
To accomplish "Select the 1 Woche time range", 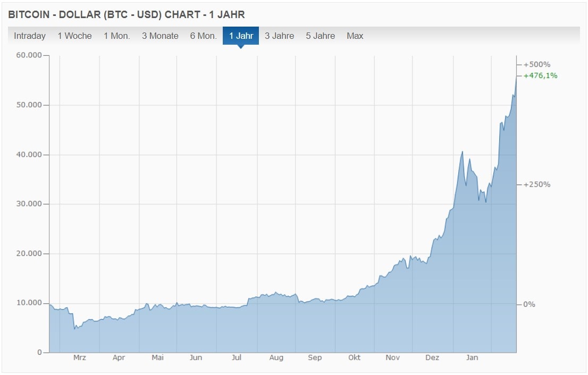I will 74,36.
